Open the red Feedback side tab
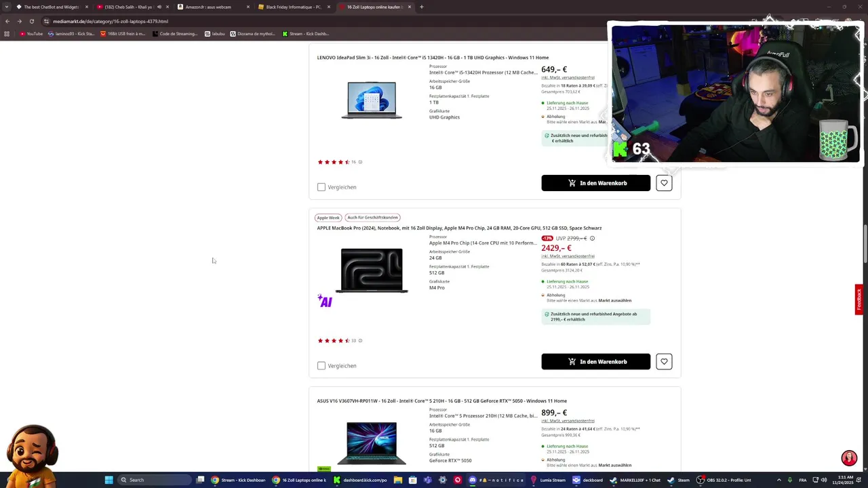The width and height of the screenshot is (868, 488). (x=859, y=299)
